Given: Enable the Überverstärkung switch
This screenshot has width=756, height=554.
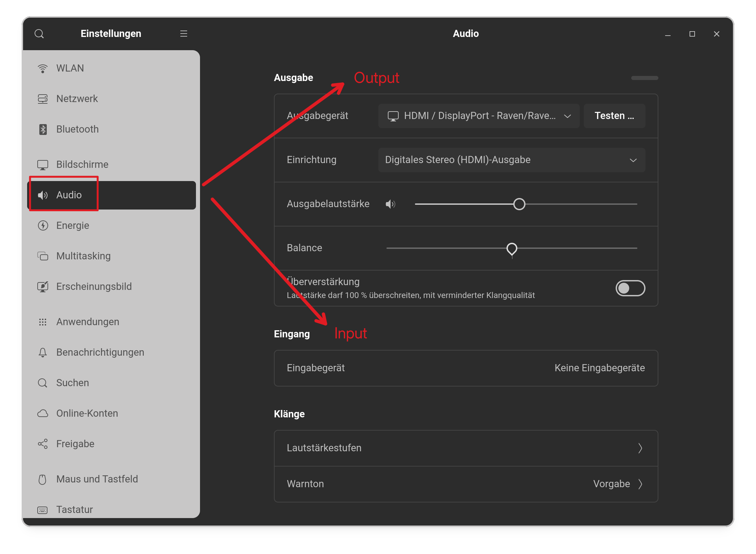Looking at the screenshot, I should pyautogui.click(x=630, y=288).
